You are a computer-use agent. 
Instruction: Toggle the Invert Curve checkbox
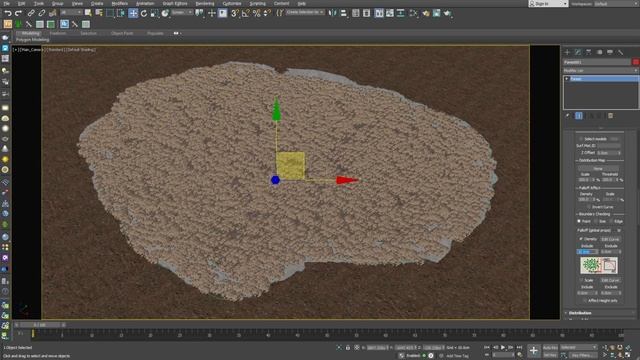(588, 207)
